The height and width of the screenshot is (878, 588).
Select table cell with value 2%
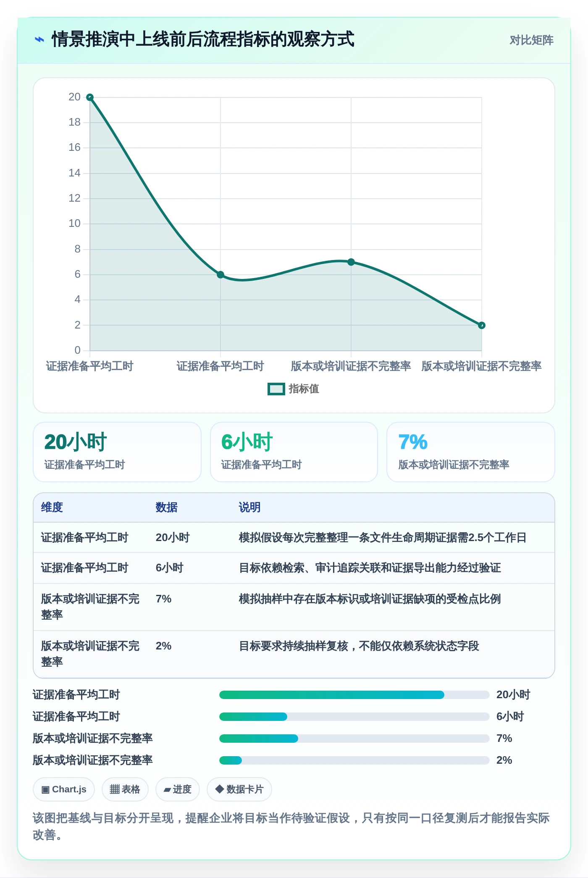164,646
